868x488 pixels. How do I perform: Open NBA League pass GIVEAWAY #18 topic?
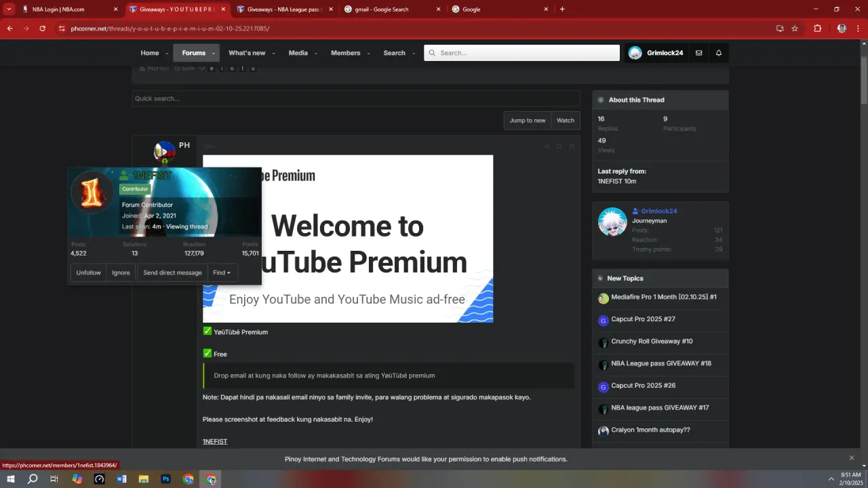[661, 363]
